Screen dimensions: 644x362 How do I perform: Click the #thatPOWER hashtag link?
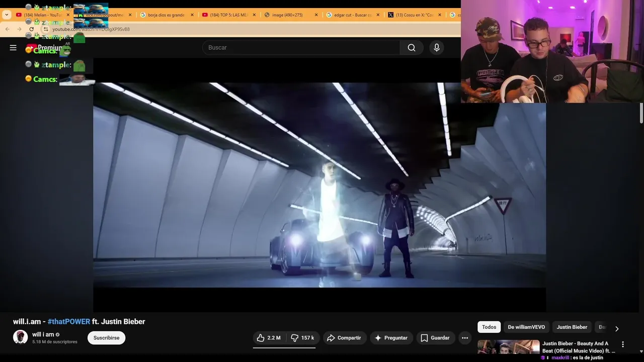coord(69,322)
